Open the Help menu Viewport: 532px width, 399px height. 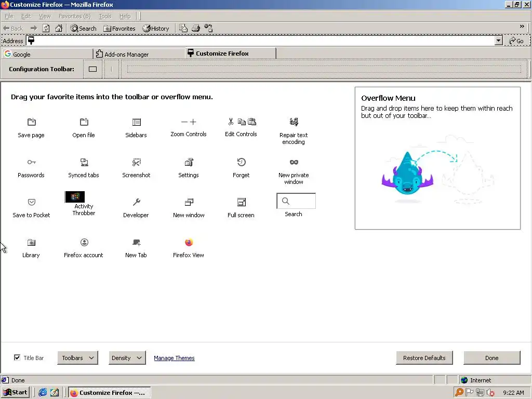(x=125, y=16)
